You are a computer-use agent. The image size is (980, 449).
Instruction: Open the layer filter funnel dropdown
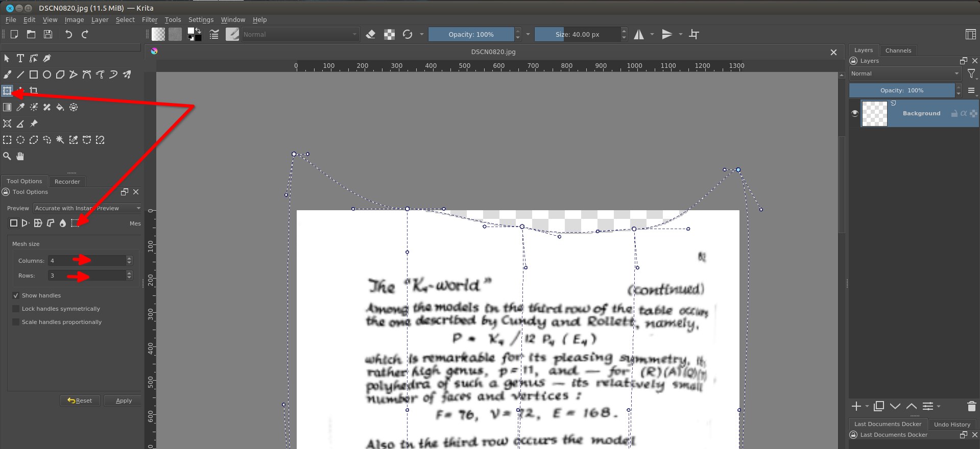point(971,74)
